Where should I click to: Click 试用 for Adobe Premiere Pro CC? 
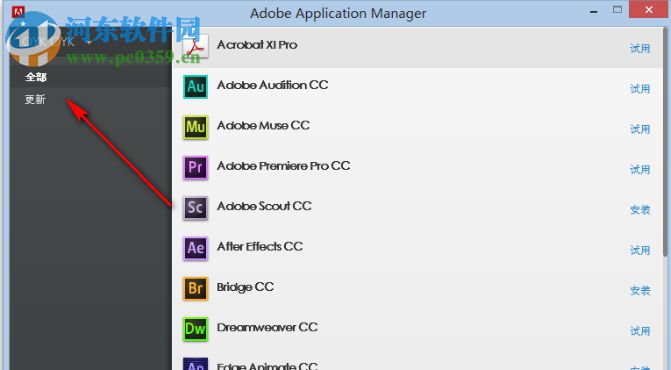(640, 169)
